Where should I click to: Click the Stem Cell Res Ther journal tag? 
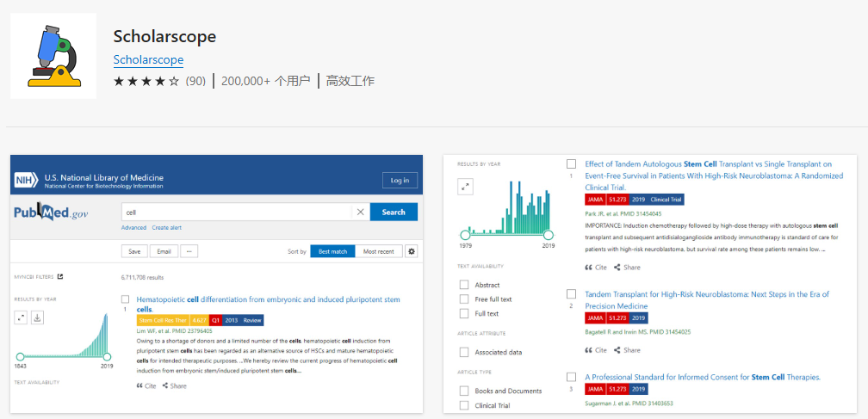pos(163,320)
